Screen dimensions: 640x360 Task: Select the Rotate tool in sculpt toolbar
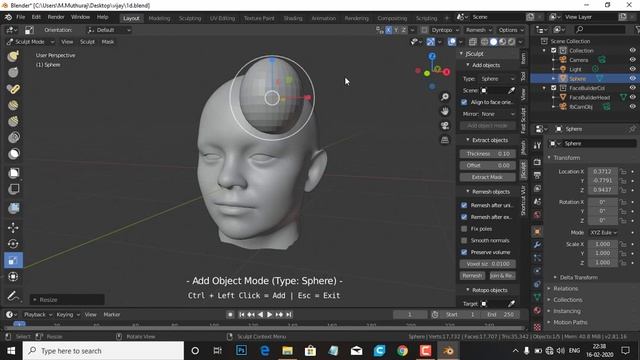tap(13, 244)
